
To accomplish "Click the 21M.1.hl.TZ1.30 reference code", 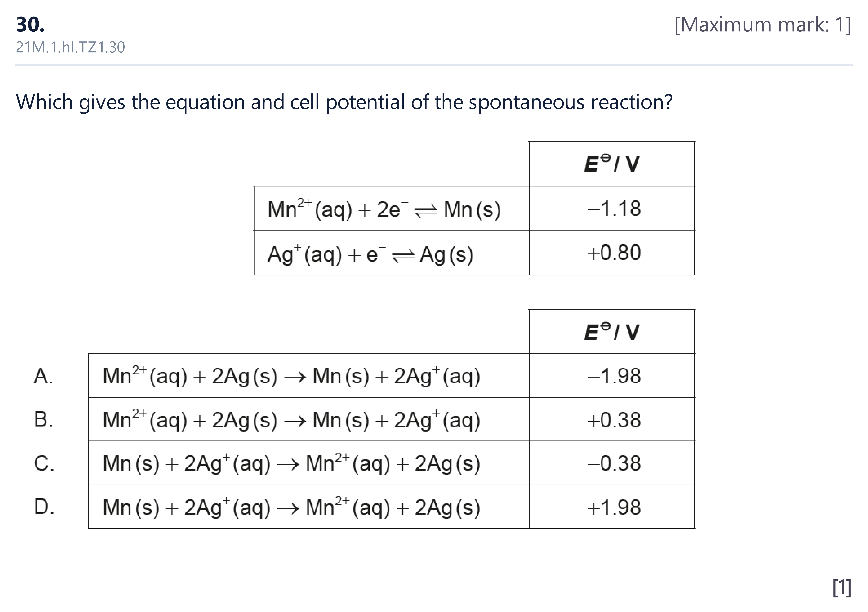I will click(x=70, y=47).
